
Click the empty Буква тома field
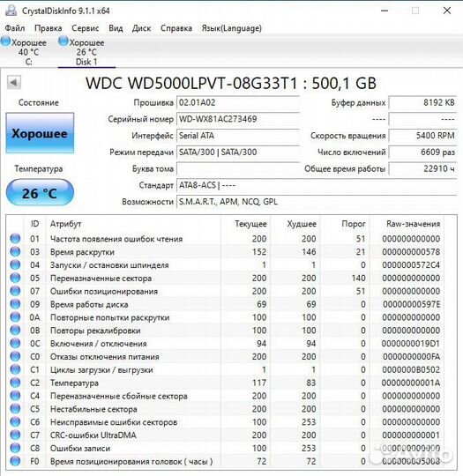click(238, 168)
